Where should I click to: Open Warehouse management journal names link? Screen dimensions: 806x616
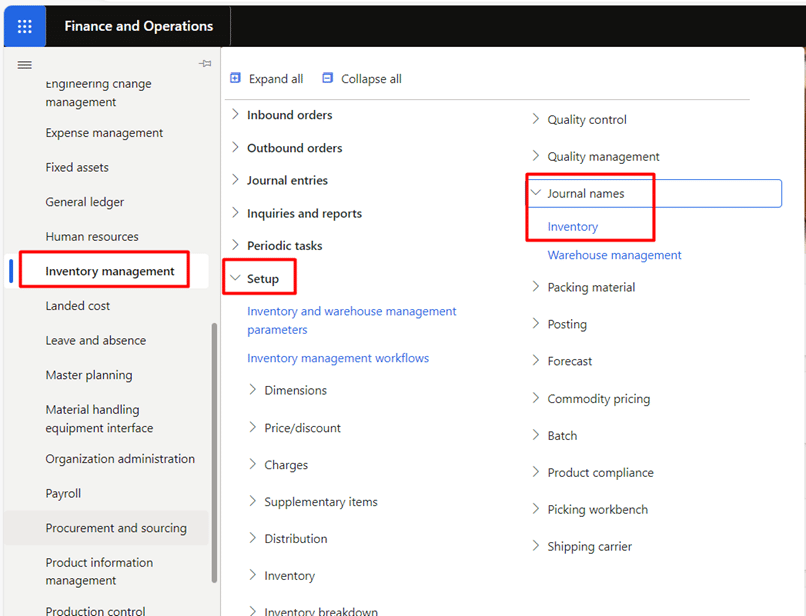pos(614,255)
